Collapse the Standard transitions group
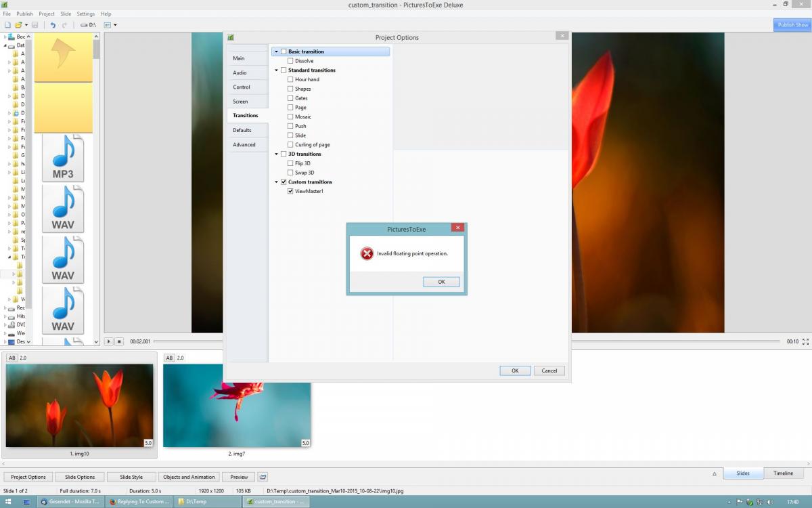Viewport: 812px width, 508px height. coord(276,70)
